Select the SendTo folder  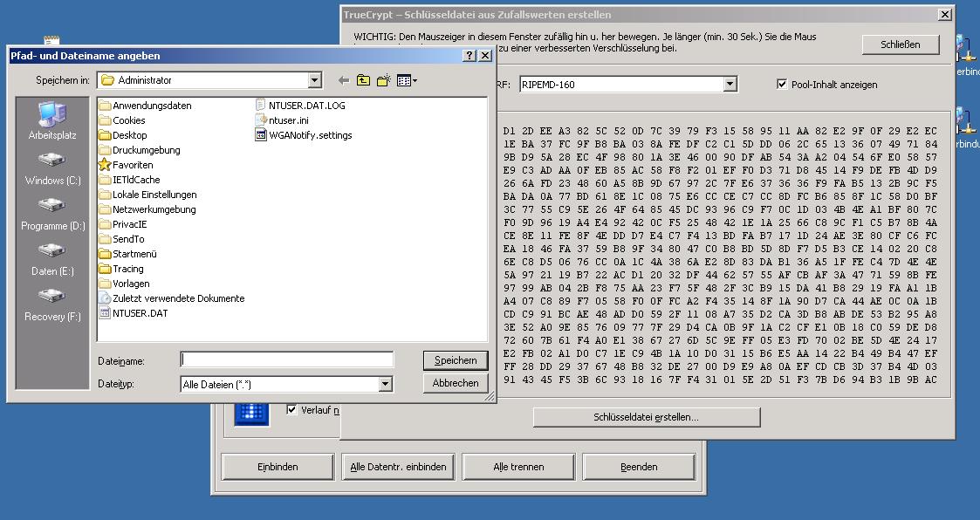click(x=122, y=239)
